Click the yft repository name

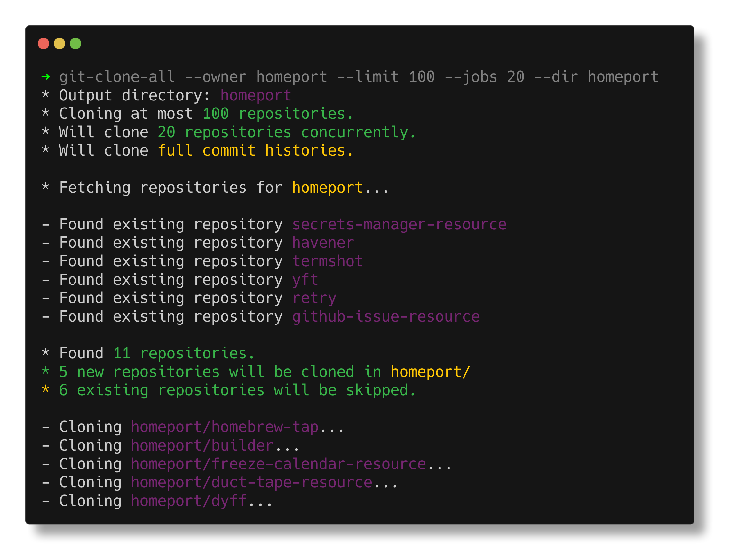tap(305, 280)
